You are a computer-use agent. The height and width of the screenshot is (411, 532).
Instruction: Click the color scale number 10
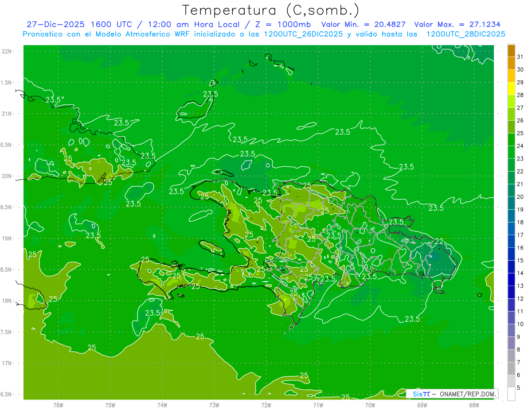tap(520, 324)
